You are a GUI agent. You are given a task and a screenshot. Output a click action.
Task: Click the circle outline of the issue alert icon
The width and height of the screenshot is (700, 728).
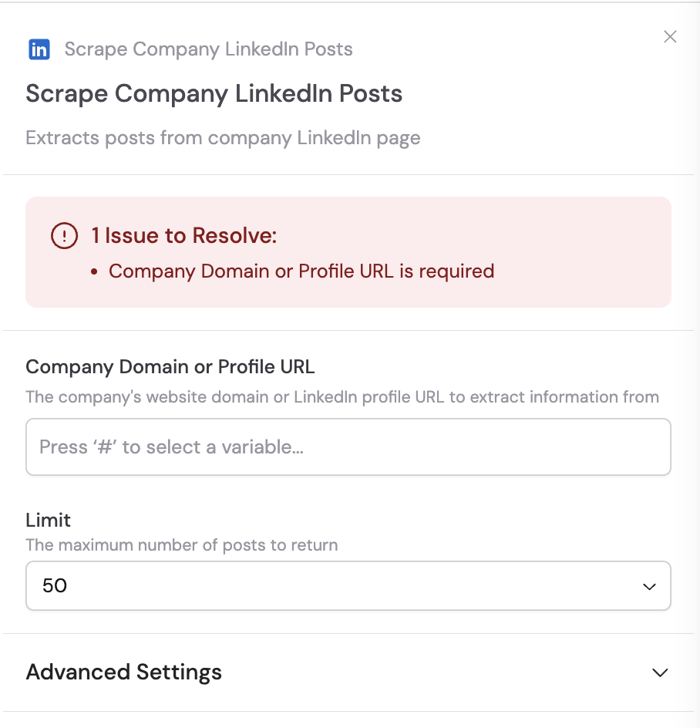point(65,236)
